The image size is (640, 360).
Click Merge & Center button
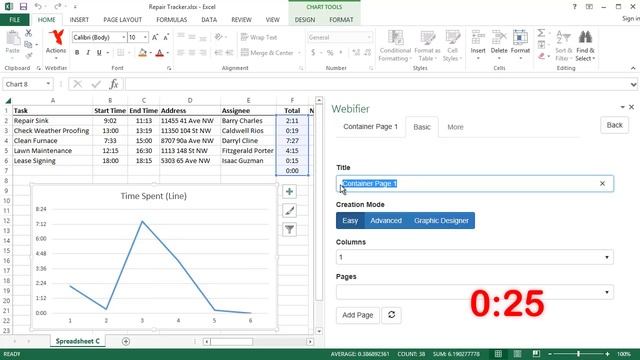(x=268, y=53)
